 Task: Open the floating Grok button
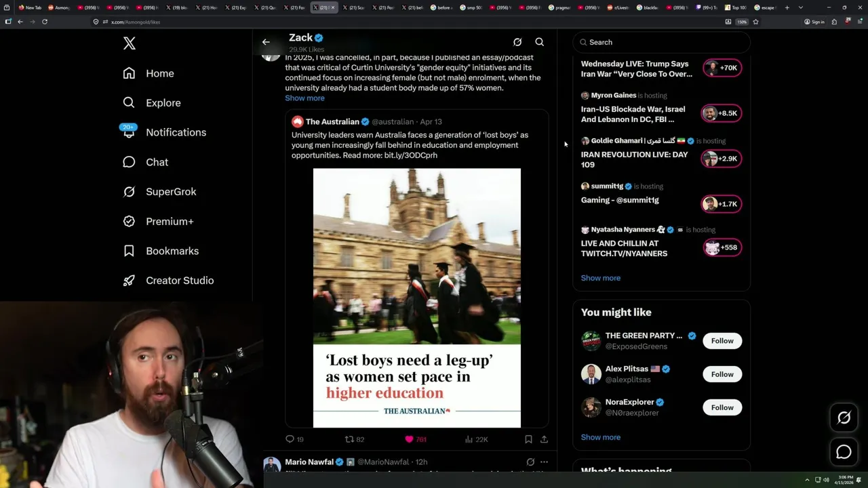(x=844, y=418)
